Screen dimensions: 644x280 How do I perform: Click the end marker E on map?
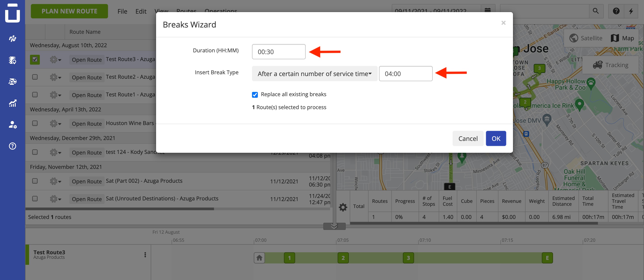(449, 187)
